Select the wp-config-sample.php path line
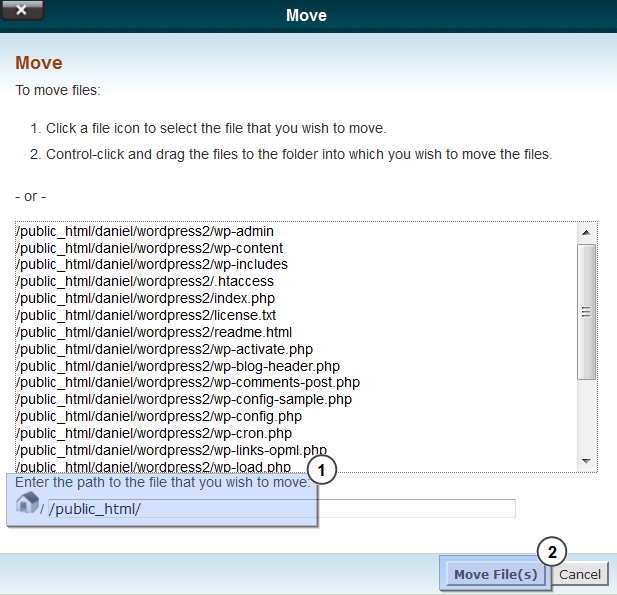This screenshot has width=617, height=595. [184, 399]
